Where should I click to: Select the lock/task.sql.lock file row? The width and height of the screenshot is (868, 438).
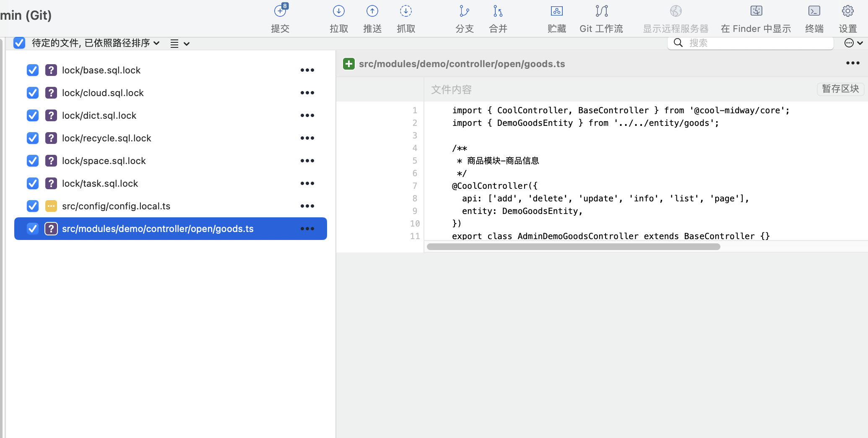171,183
